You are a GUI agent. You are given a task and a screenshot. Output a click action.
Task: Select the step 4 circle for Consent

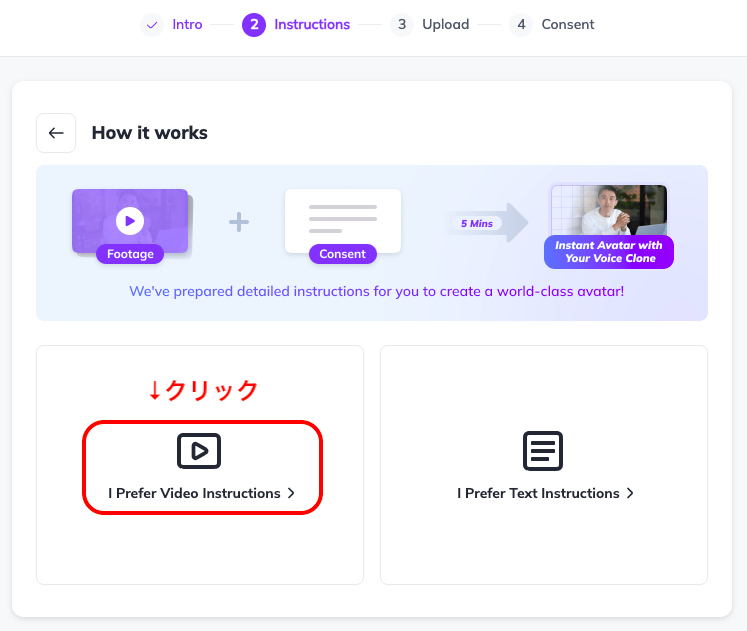521,24
